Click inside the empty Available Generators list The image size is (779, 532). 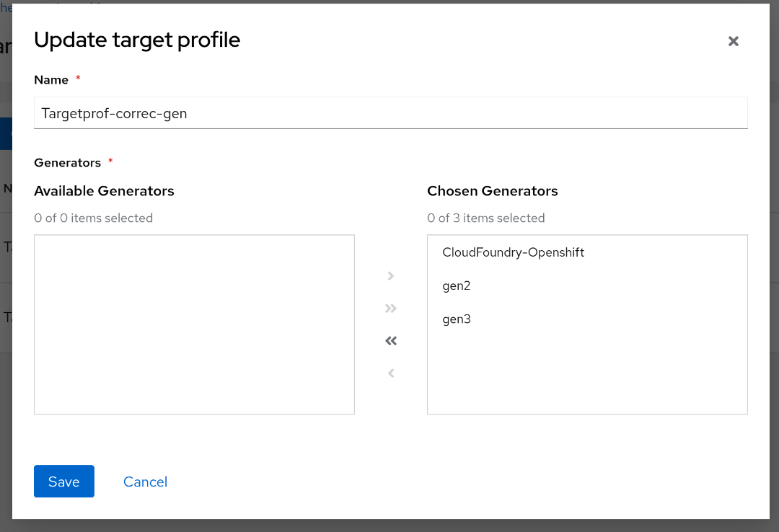(x=194, y=324)
